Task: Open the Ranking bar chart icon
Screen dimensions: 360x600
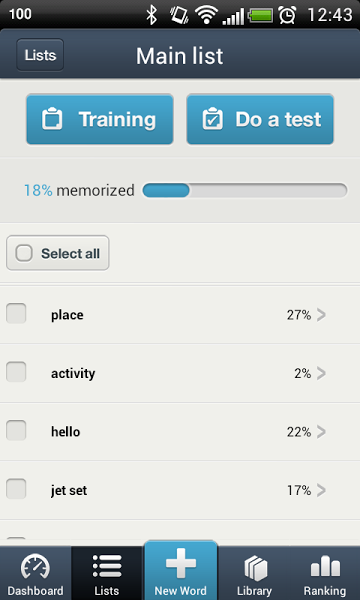Action: [325, 566]
